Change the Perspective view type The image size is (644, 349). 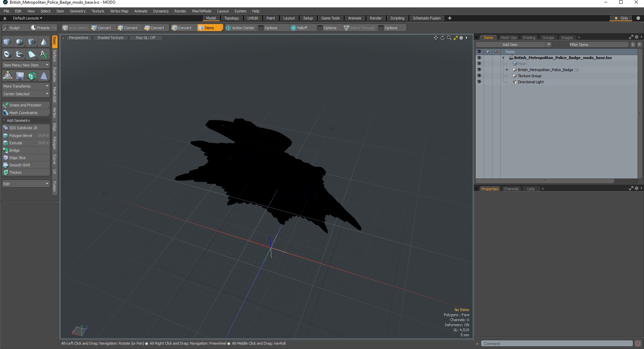click(78, 38)
